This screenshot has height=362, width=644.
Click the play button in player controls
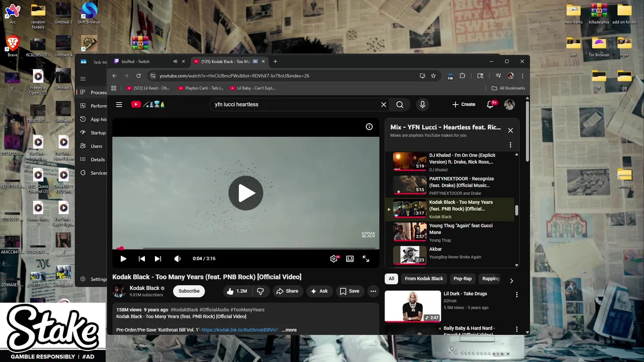(123, 258)
